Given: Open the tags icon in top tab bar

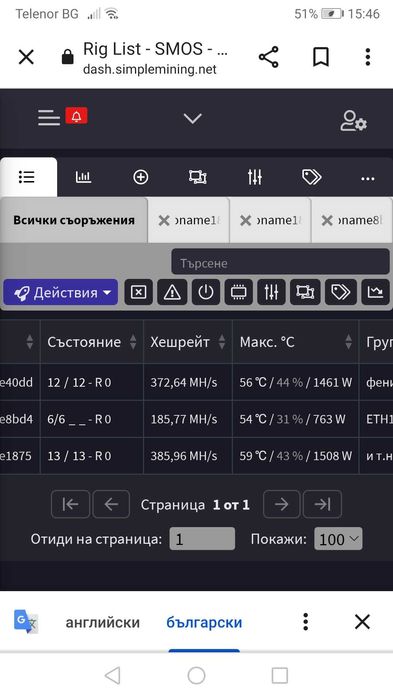Looking at the screenshot, I should [311, 177].
